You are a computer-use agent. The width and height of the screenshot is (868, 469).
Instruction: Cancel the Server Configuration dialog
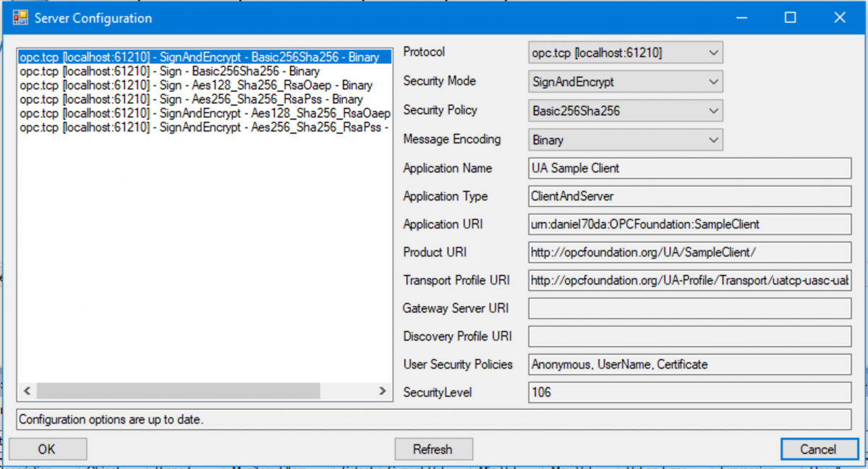pyautogui.click(x=819, y=449)
